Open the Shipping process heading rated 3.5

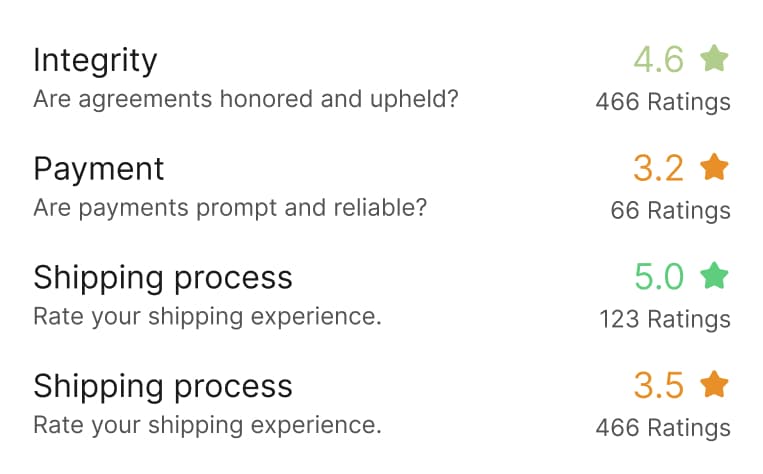[x=162, y=386]
